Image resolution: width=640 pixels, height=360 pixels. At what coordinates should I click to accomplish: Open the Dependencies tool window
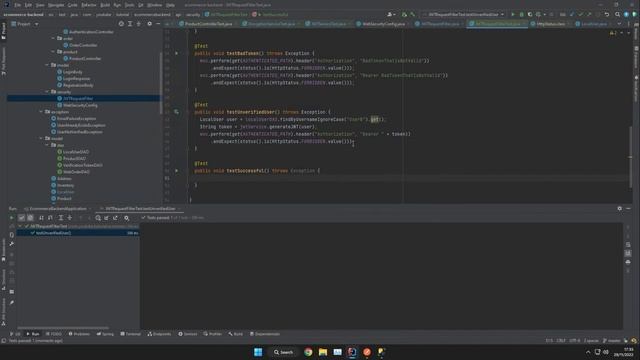(264, 334)
